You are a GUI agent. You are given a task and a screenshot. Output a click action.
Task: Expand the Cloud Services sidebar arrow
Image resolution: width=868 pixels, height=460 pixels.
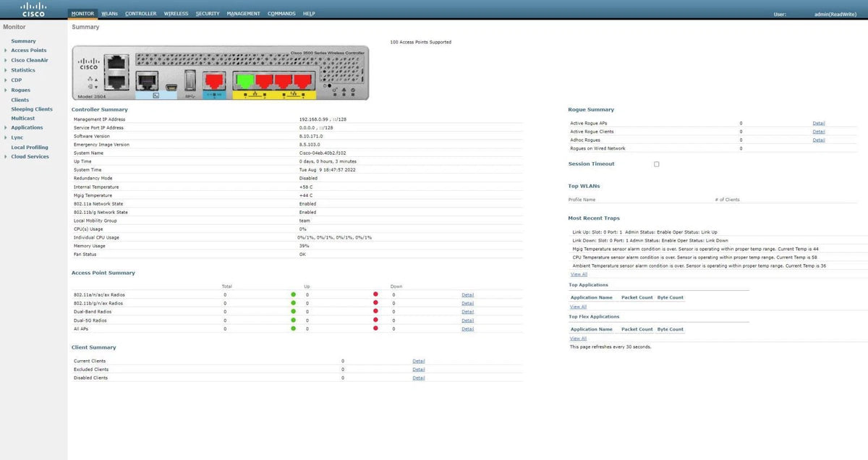point(6,156)
